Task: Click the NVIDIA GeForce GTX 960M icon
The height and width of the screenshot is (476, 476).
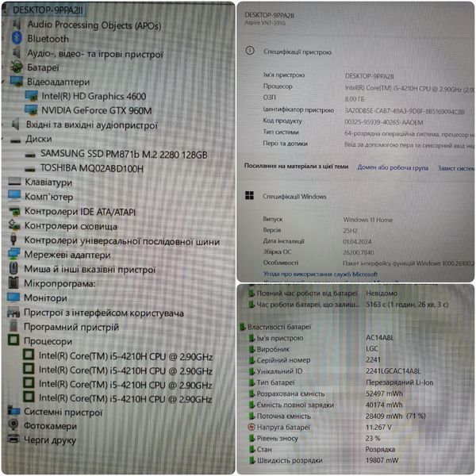Action: [31, 110]
